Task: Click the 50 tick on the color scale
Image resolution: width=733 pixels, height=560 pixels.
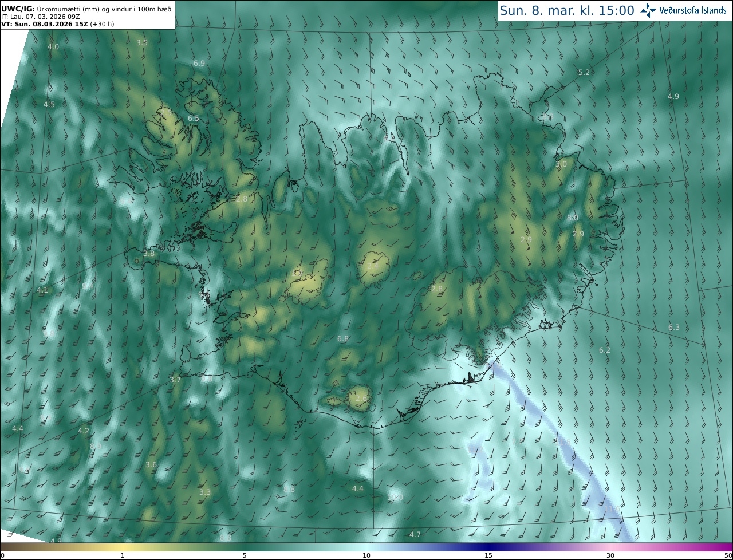Action: pyautogui.click(x=728, y=555)
